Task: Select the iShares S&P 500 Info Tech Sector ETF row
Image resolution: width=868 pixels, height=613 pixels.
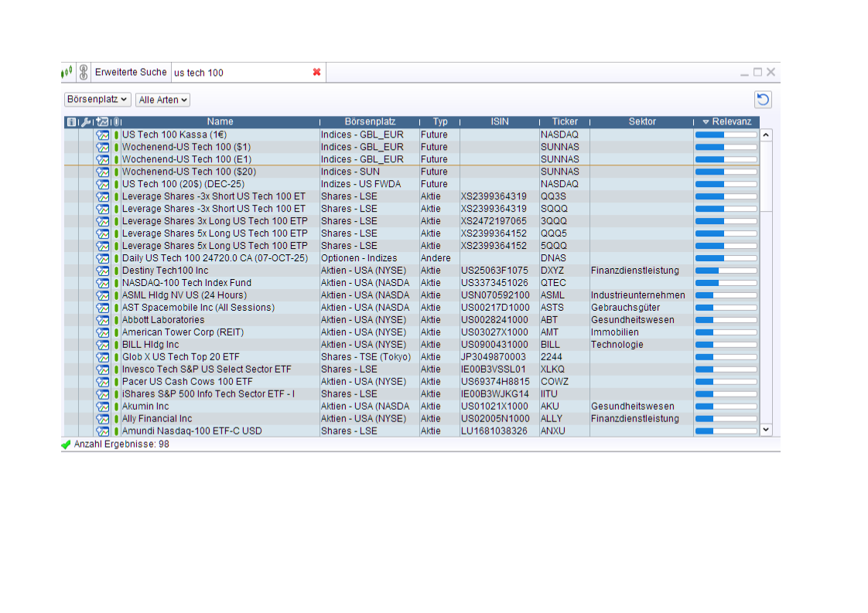Action: (x=412, y=394)
